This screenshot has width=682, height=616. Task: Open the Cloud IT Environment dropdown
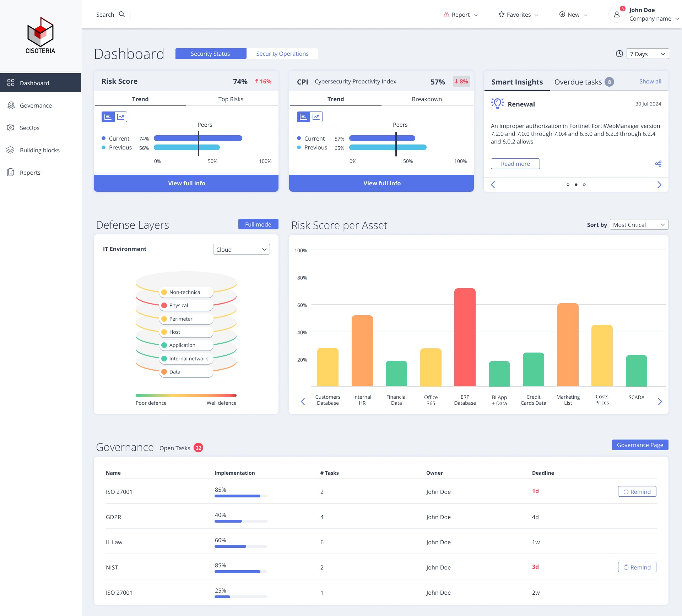tap(241, 249)
